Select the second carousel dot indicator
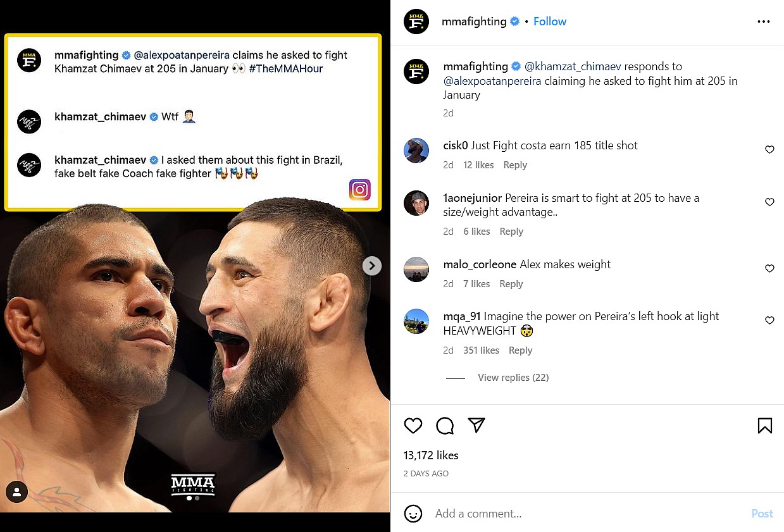The width and height of the screenshot is (784, 532). (x=197, y=498)
